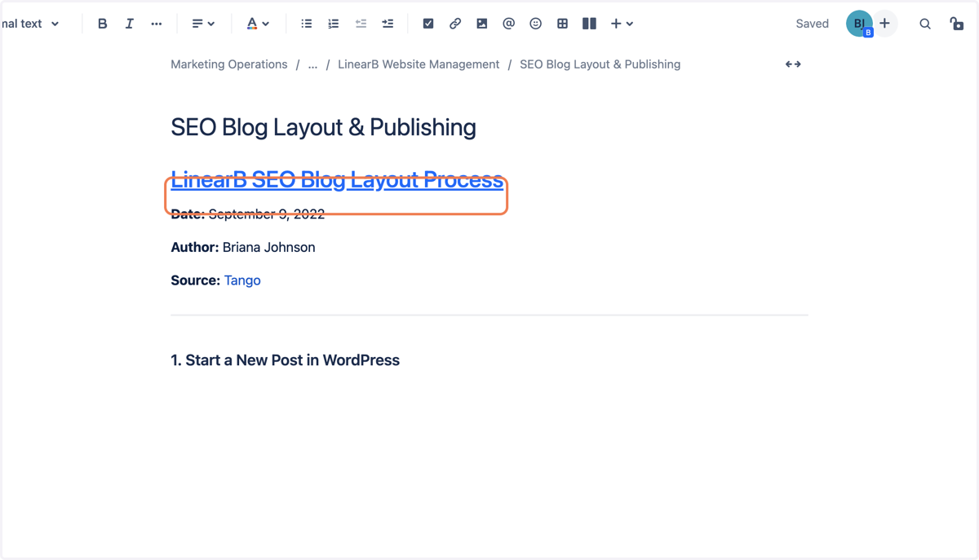Screen dimensions: 979x560
Task: Open the insert plus dropdown
Action: pyautogui.click(x=622, y=24)
